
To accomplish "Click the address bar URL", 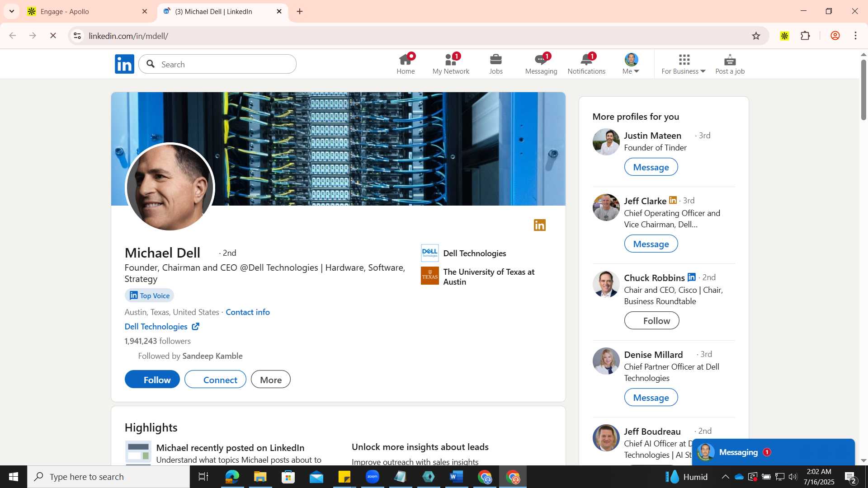I will [128, 36].
